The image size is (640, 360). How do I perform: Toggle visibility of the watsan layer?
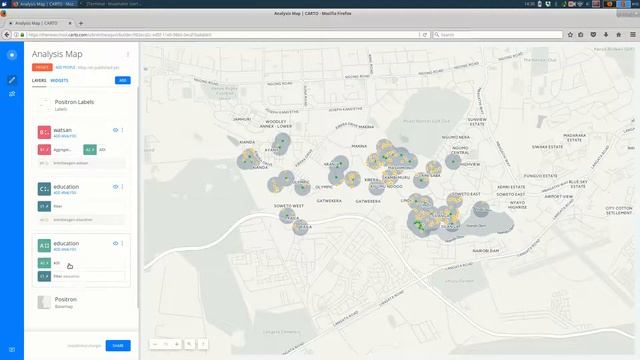(x=116, y=130)
